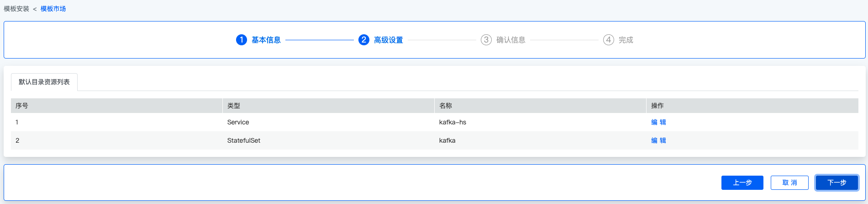Screen dimensions: 868x204
Task: Click the step 3 circle icon
Action: pyautogui.click(x=486, y=40)
